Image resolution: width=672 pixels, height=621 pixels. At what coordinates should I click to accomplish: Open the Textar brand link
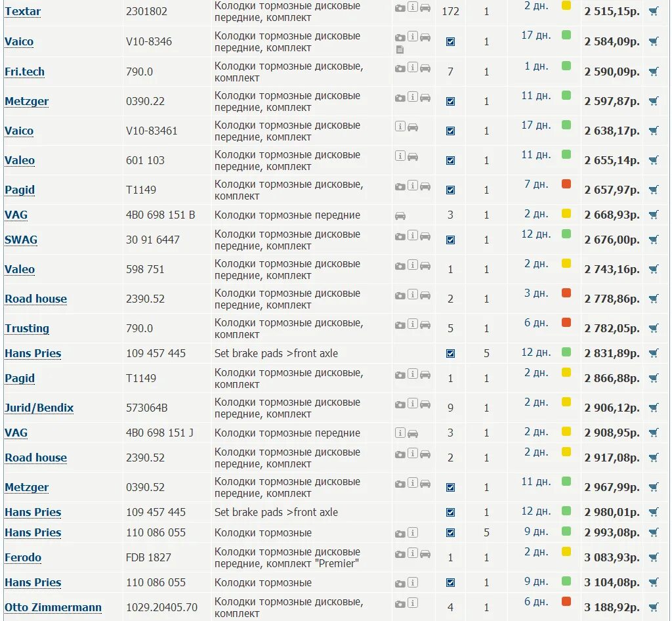pos(23,11)
